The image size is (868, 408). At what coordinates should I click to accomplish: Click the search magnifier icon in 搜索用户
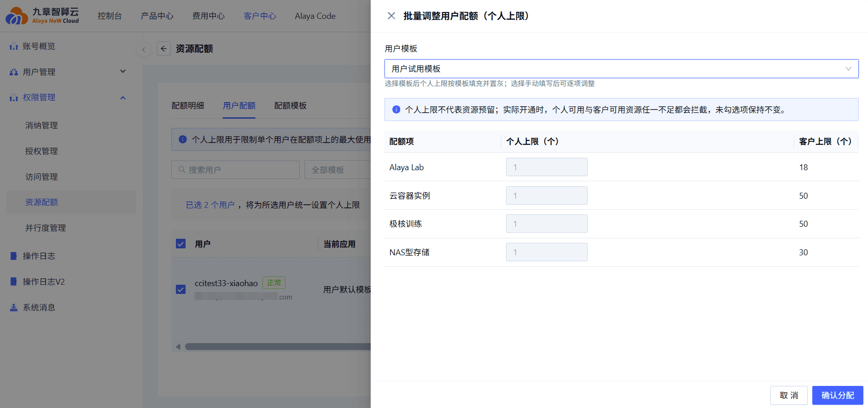click(182, 170)
